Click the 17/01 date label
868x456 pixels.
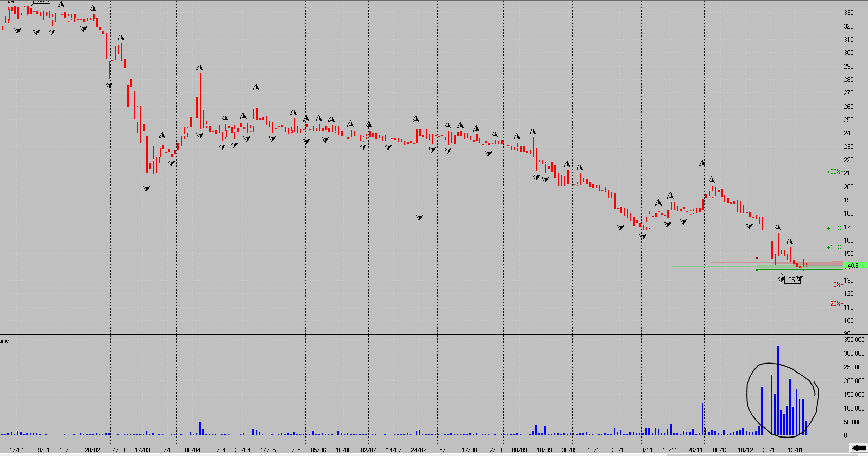17,450
